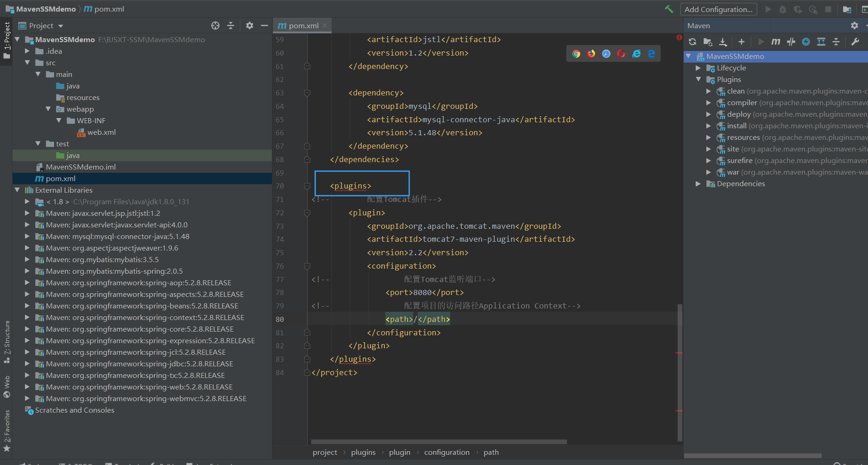Open Maven panel gear options
The height and width of the screenshot is (465, 868).
point(855,25)
